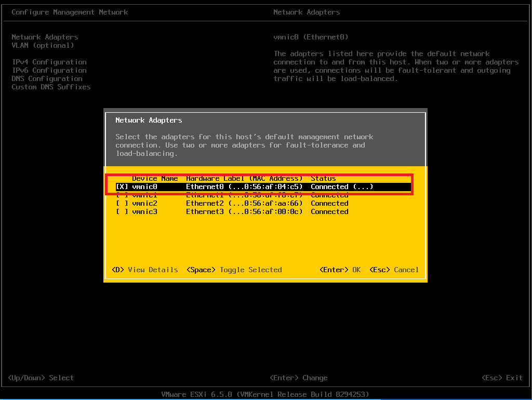Viewport: 532px width, 400px height.
Task: Click <Esc> Exit at bottom right
Action: point(502,378)
